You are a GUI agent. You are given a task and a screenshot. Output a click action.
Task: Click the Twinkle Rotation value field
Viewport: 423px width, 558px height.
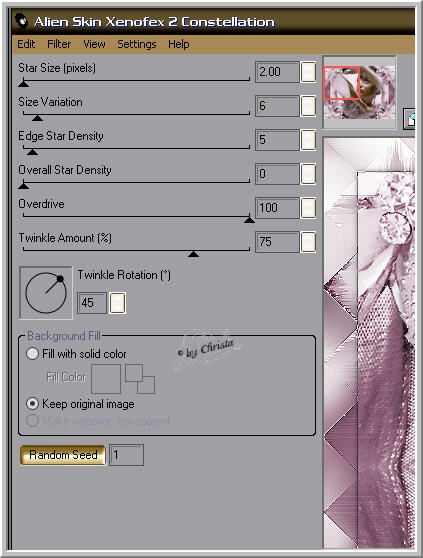point(92,303)
